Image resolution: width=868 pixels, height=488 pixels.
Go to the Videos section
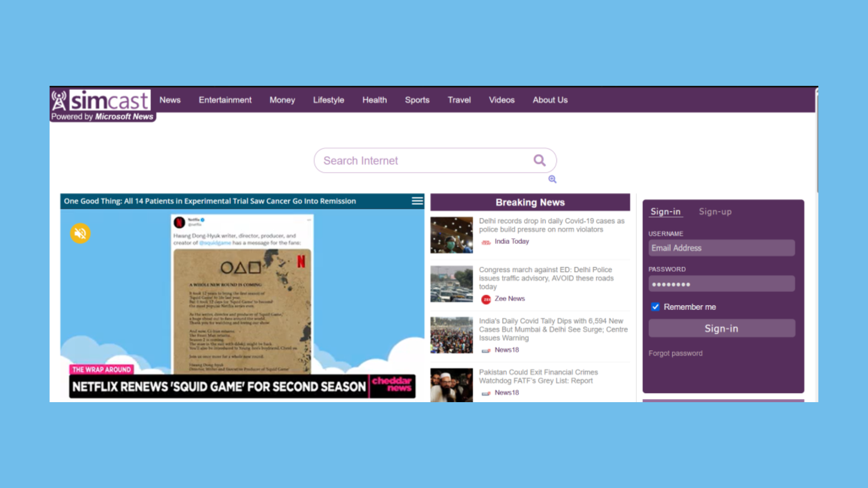502,100
